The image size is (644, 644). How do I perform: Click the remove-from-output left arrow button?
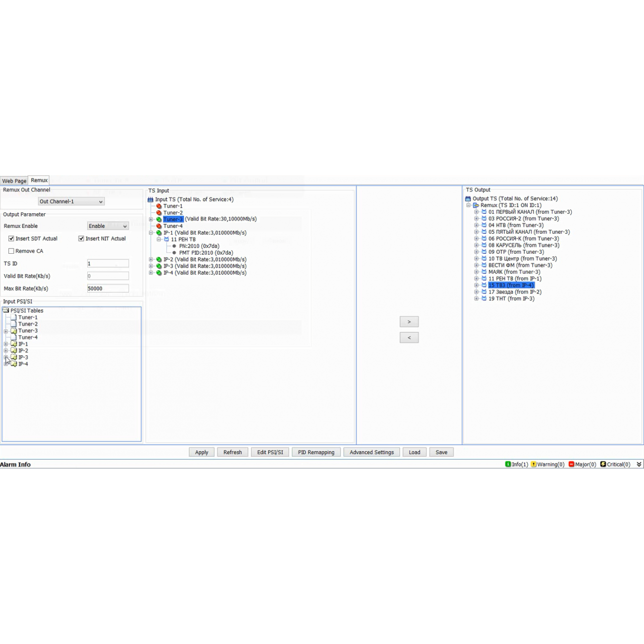pos(409,338)
